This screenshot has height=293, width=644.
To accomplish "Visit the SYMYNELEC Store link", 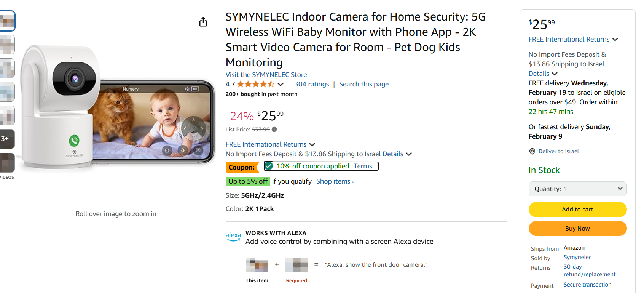I will click(x=266, y=75).
